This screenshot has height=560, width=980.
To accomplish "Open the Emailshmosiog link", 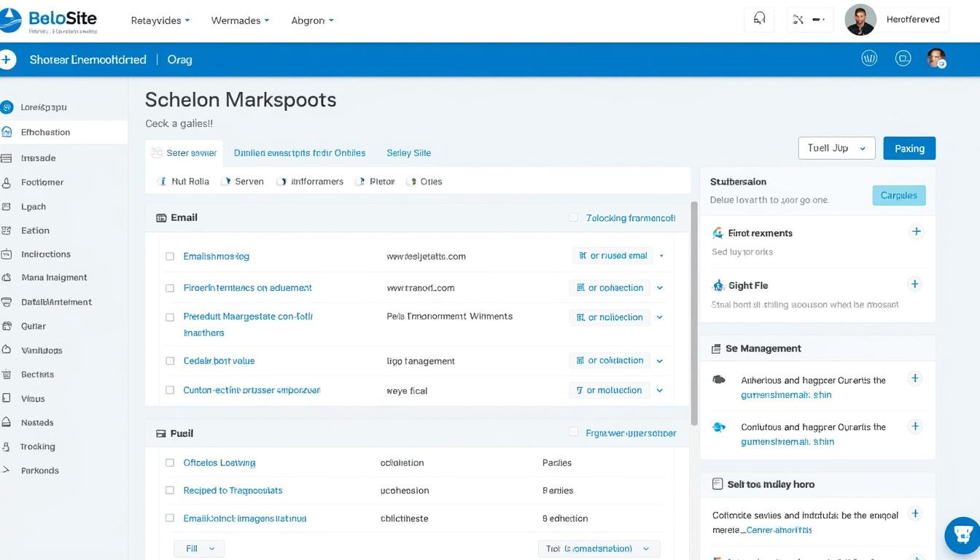I will click(216, 256).
